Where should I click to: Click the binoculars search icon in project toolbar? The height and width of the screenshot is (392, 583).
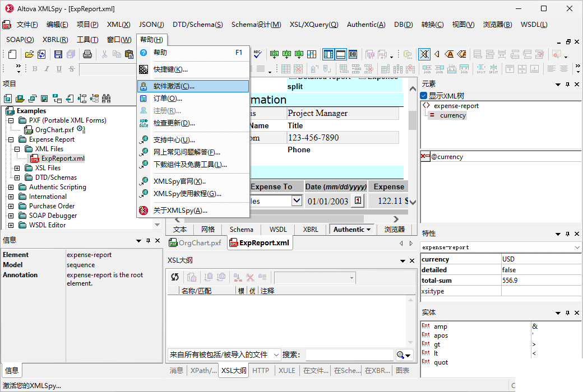tap(106, 99)
